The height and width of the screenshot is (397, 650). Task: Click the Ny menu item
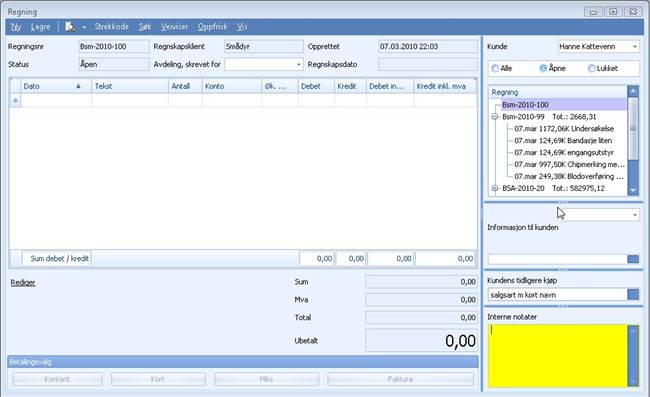coord(16,27)
